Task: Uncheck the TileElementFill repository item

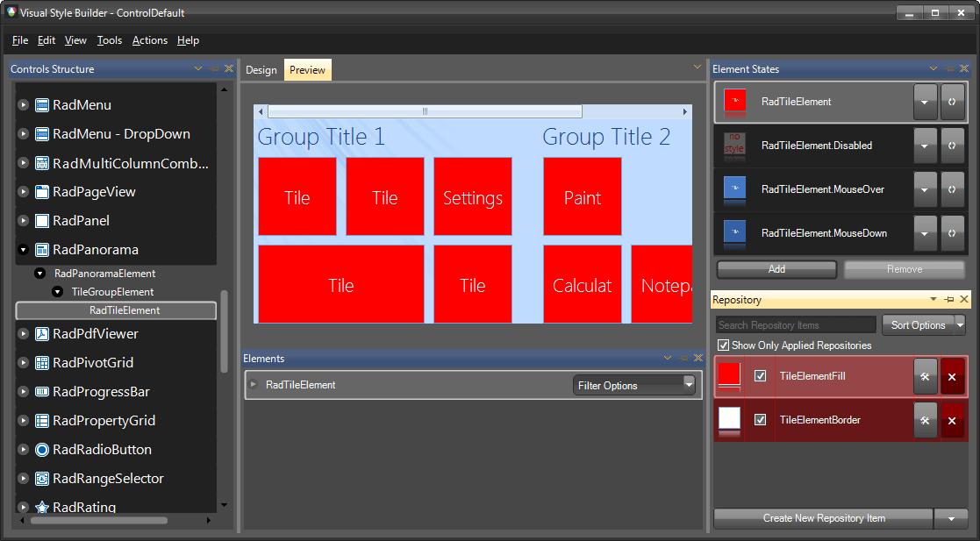Action: point(761,376)
